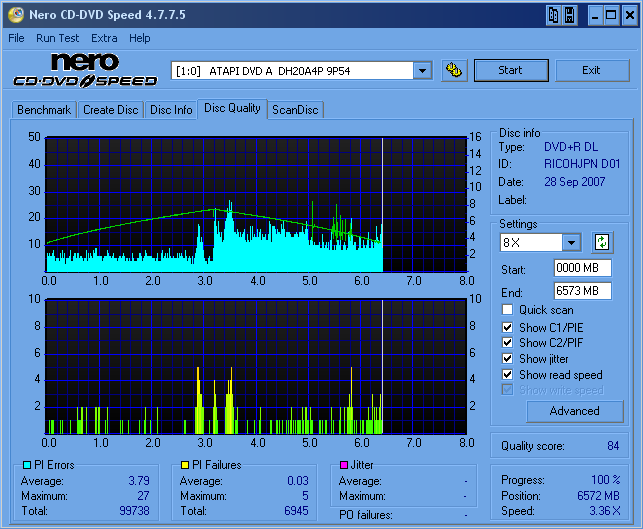Click the Quality score value 84
This screenshot has width=643, height=529.
[x=613, y=446]
